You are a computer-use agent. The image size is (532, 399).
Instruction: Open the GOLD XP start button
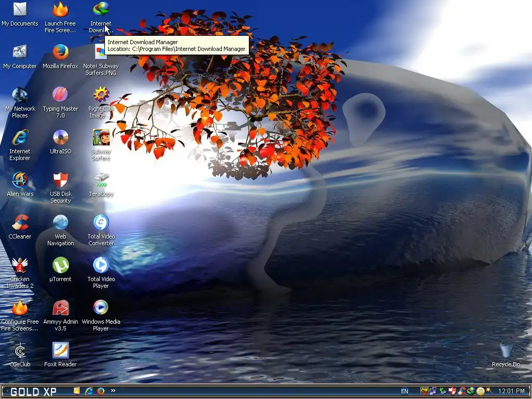coord(33,392)
